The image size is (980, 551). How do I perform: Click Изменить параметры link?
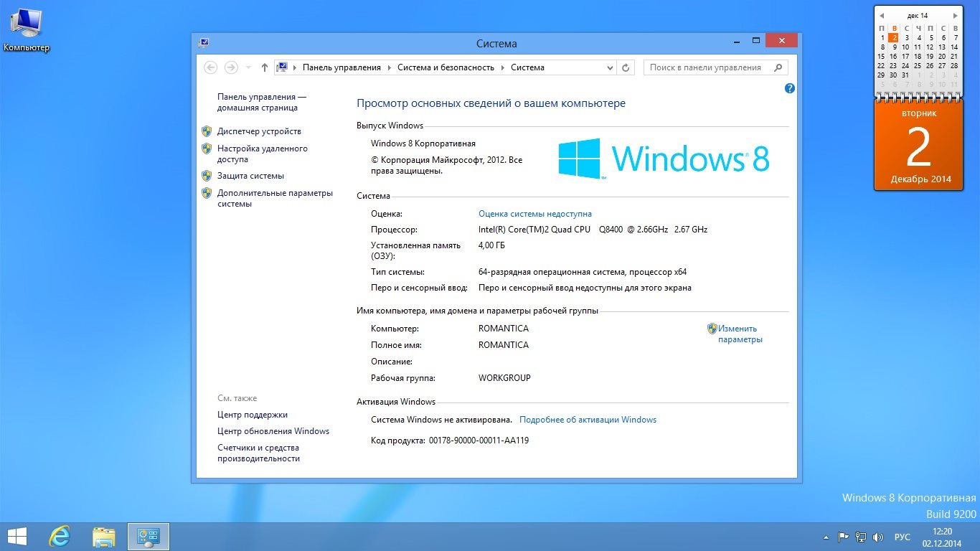coord(740,334)
